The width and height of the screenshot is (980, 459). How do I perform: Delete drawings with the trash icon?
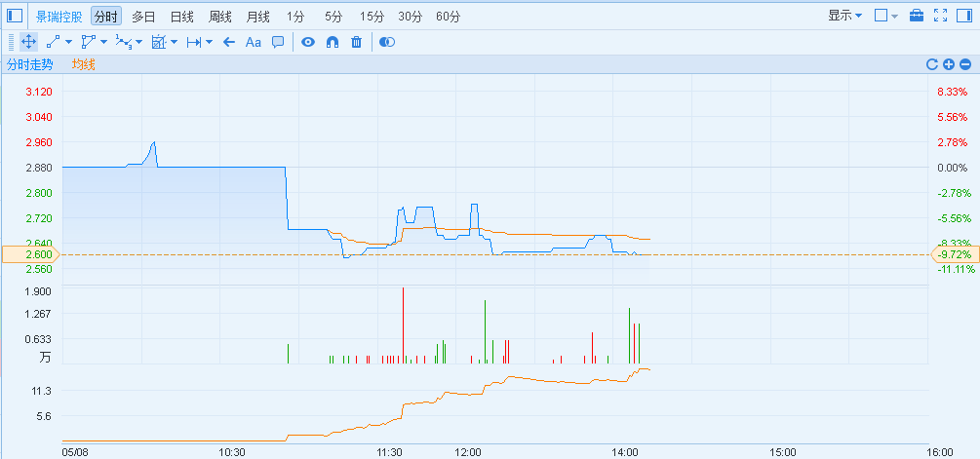point(356,42)
